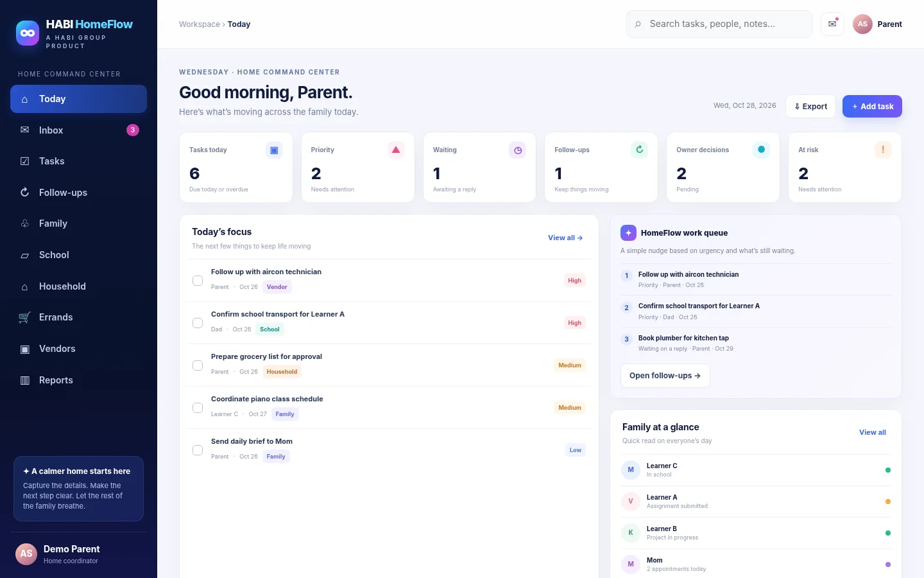Open Book plumber for kitchen tap queue item

(x=756, y=343)
